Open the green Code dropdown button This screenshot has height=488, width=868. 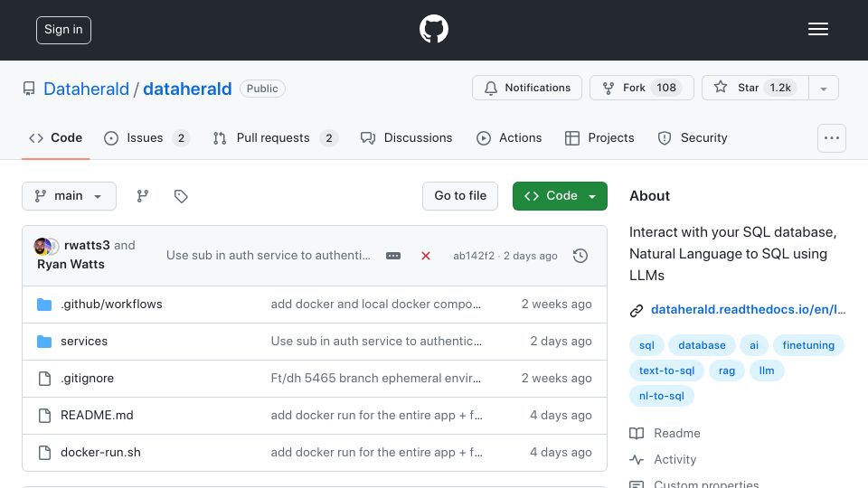pos(560,196)
